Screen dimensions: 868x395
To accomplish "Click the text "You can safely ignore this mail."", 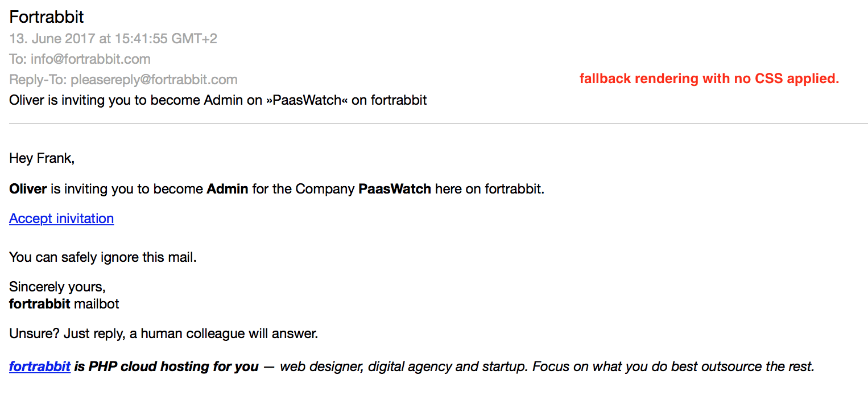I will tap(103, 257).
